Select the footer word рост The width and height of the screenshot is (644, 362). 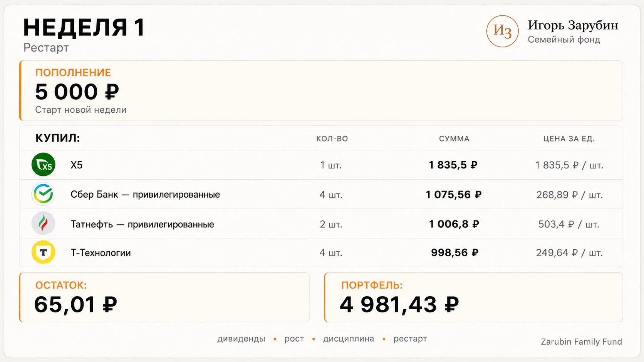[294, 339]
